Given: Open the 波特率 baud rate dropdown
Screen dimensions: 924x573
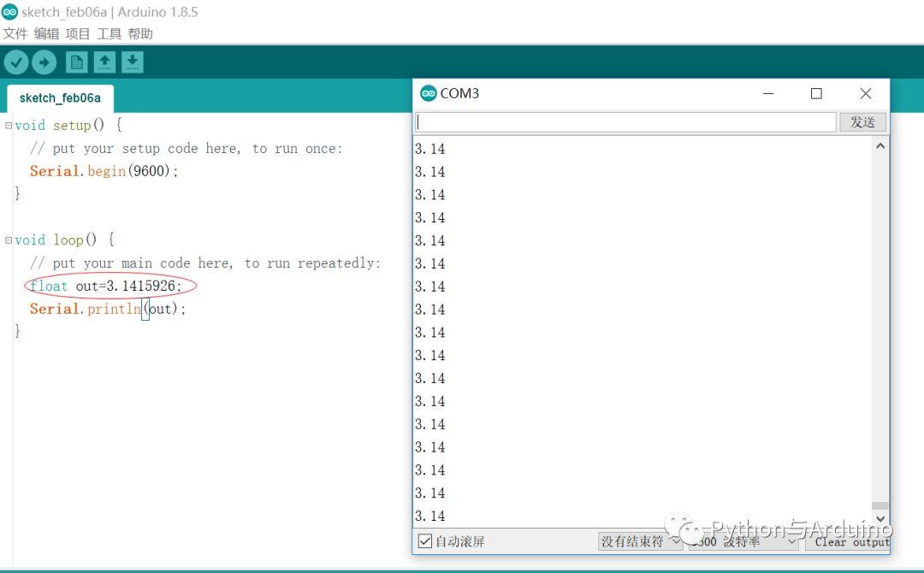Looking at the screenshot, I should tap(743, 541).
